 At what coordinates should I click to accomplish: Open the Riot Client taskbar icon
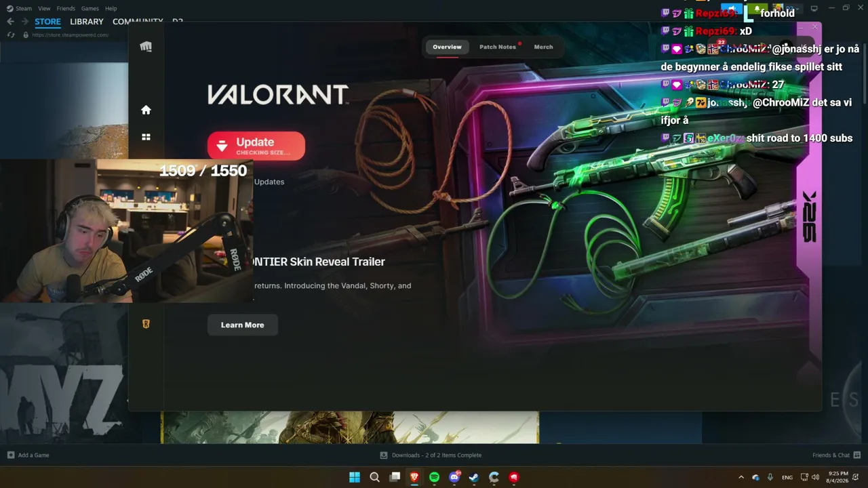pyautogui.click(x=514, y=477)
